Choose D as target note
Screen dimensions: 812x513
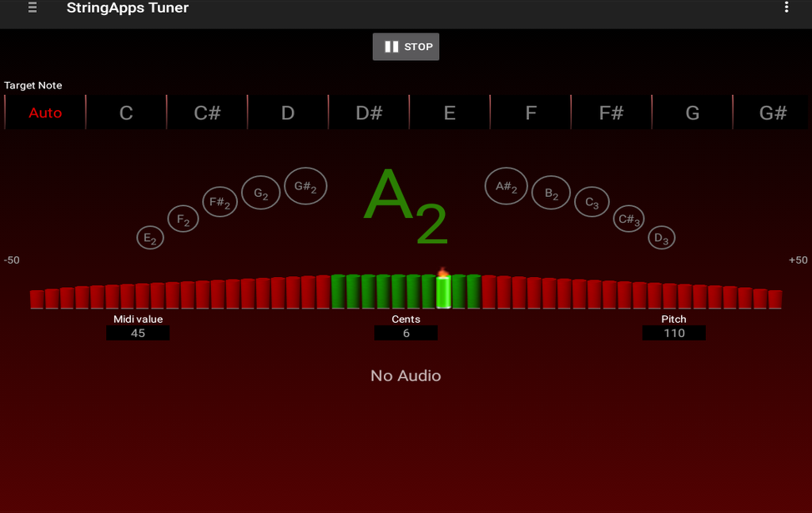point(288,113)
